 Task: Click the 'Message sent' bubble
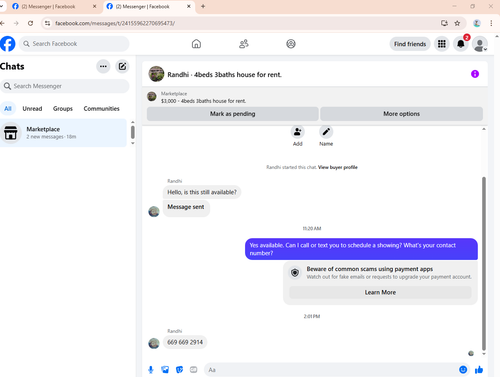coord(186,207)
